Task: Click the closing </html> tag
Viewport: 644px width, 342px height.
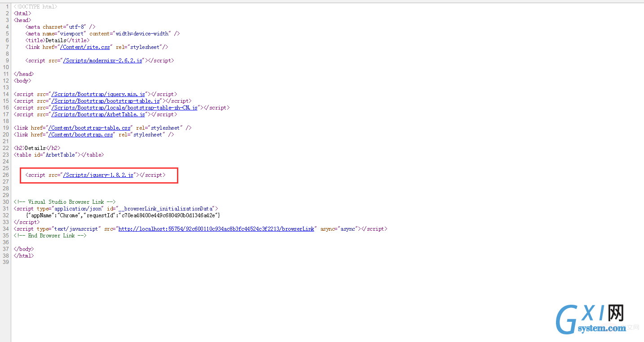Action: point(24,256)
